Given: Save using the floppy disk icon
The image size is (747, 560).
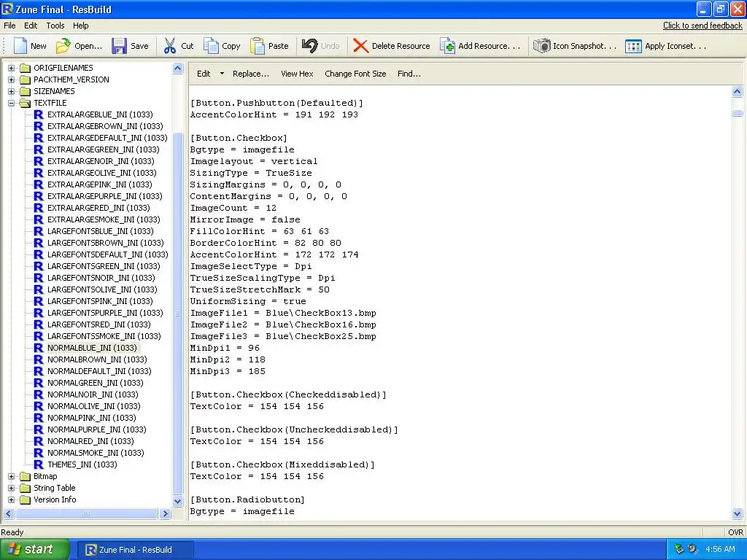Looking at the screenshot, I should (x=119, y=46).
